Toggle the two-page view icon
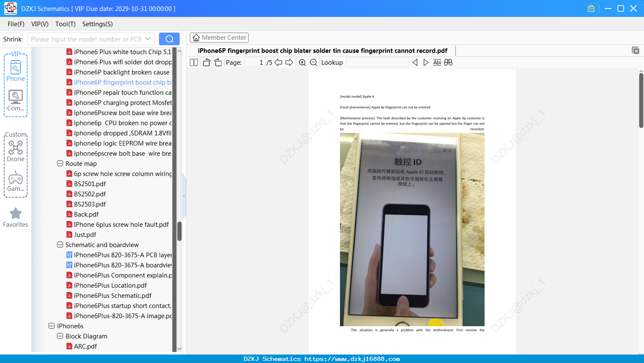The height and width of the screenshot is (363, 644). point(194,62)
